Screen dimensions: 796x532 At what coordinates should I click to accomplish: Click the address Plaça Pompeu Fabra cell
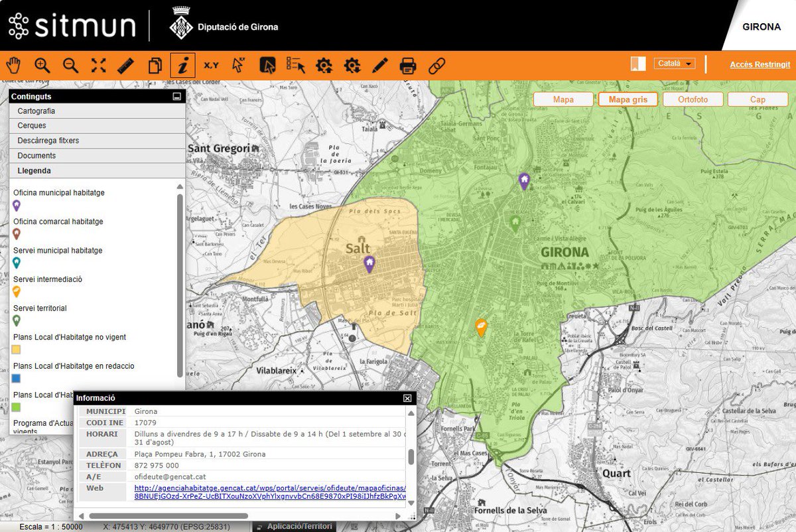(200, 454)
